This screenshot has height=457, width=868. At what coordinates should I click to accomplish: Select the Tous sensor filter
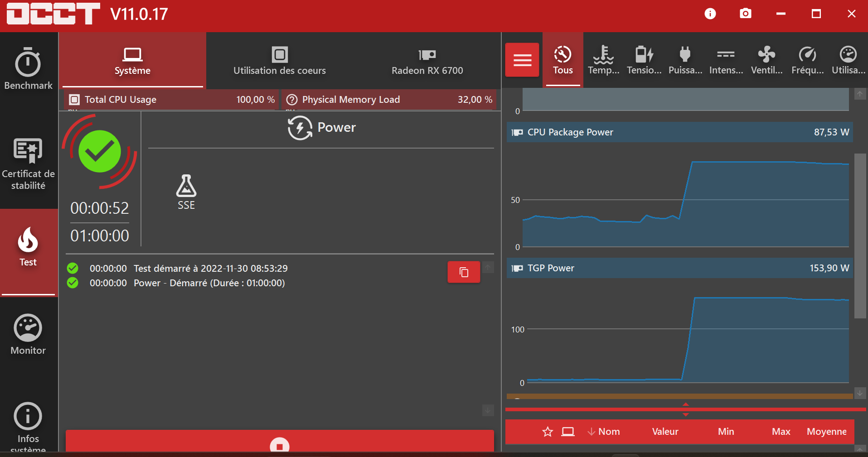563,60
